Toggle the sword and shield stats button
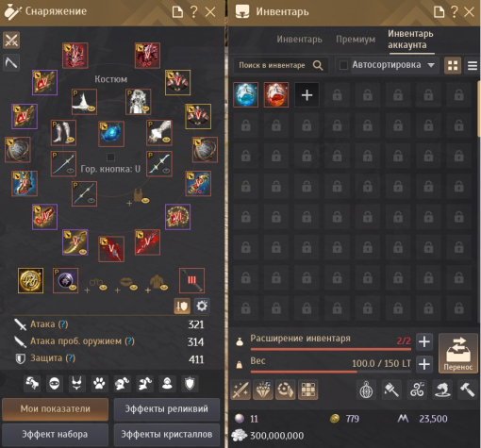The height and width of the screenshot is (448, 481). 182,306
